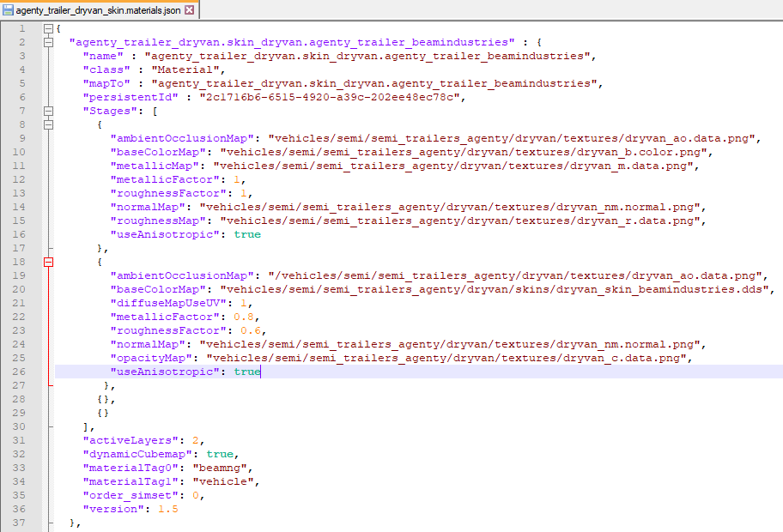The image size is (783, 532).
Task: Click the true value on line 26
Action: [x=247, y=372]
